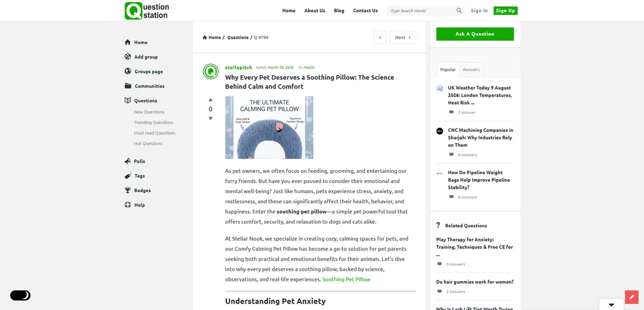Open Trending Questions in sidebar
The height and width of the screenshot is (310, 644).
(x=153, y=123)
